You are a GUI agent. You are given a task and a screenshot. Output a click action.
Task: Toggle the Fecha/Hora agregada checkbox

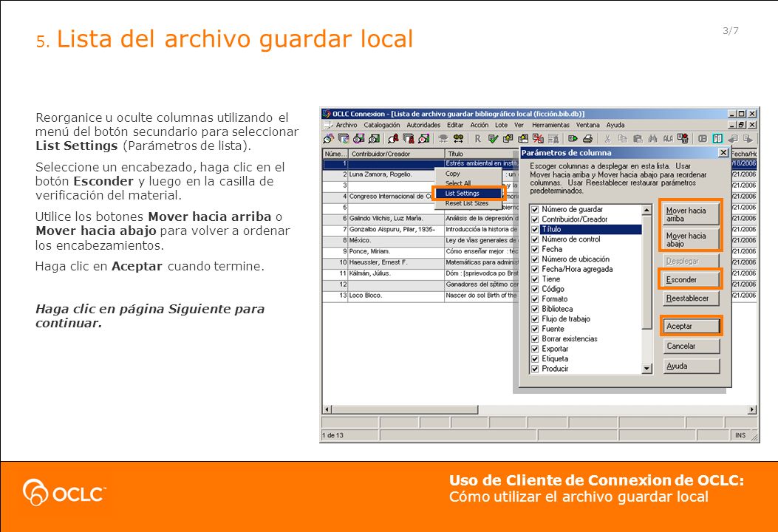[535, 269]
